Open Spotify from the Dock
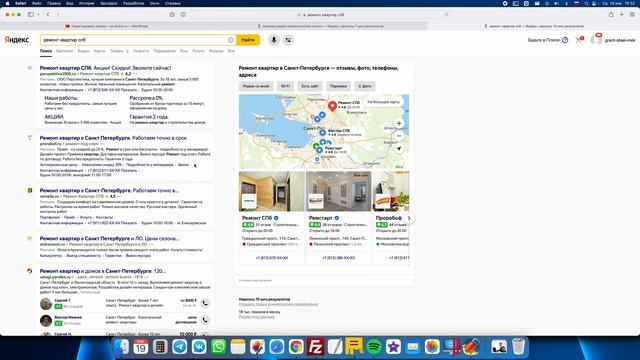The width and height of the screenshot is (640, 360). [373, 347]
